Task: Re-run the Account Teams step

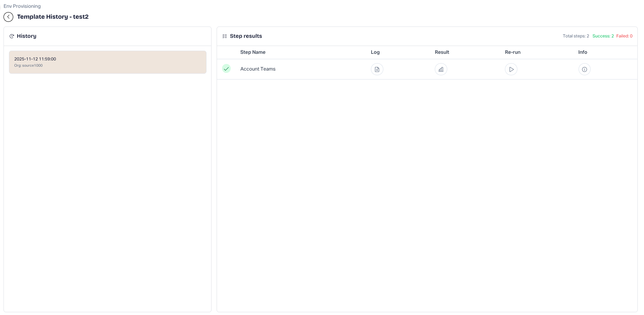Action: 511,69
